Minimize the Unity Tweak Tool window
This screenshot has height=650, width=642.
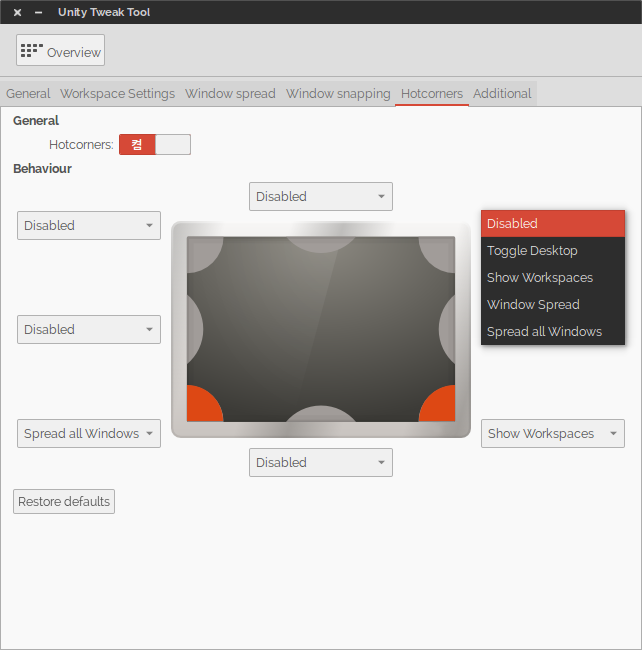[x=39, y=12]
